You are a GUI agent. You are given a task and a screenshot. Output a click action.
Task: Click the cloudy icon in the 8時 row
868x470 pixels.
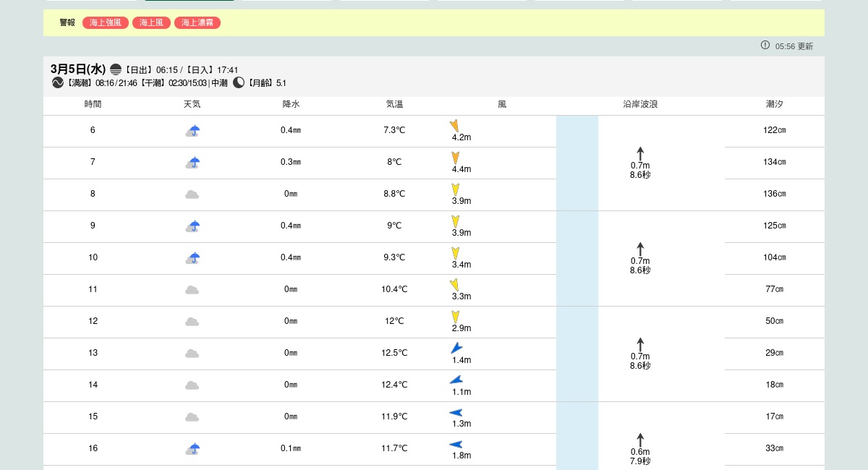pos(192,195)
